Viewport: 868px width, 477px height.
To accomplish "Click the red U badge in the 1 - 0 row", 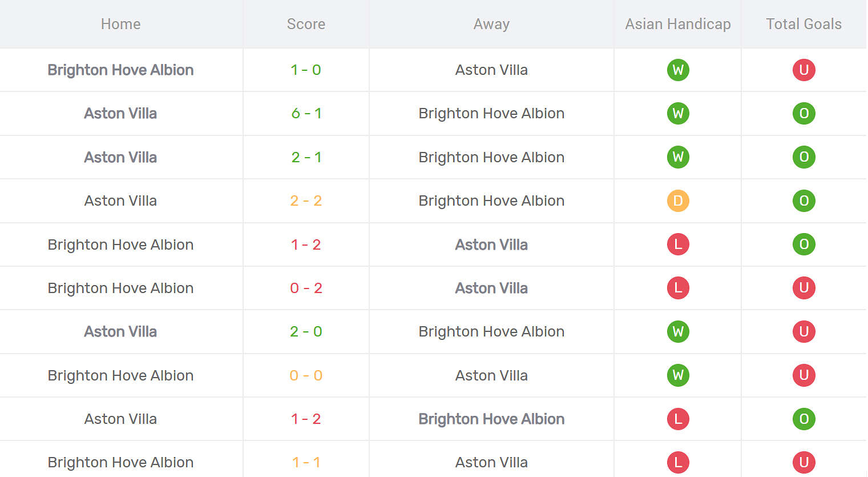I will coord(804,70).
